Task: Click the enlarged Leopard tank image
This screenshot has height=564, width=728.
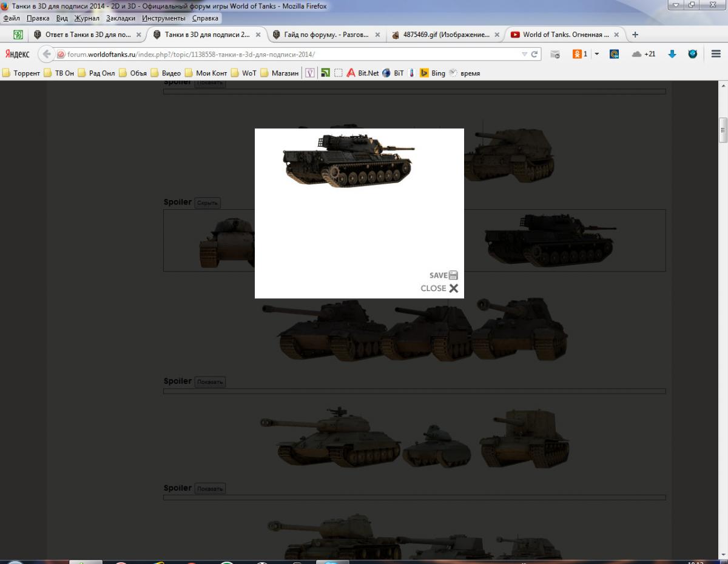Action: pyautogui.click(x=348, y=159)
